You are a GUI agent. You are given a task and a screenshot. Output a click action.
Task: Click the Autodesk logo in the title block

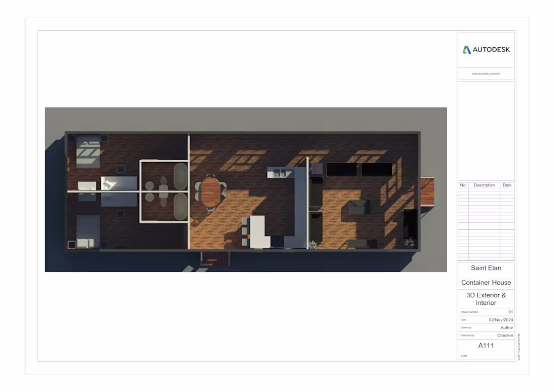(x=486, y=50)
